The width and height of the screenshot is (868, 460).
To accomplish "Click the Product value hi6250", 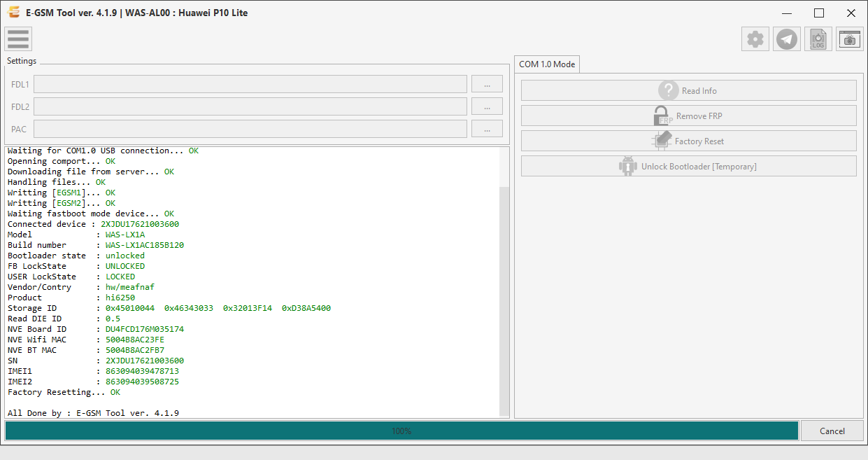I will tap(120, 298).
